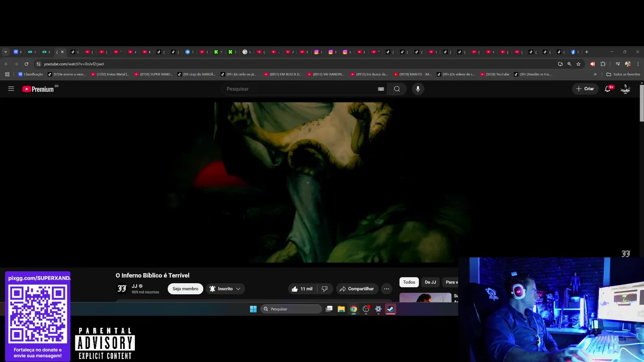Open Classificação bookmark
This screenshot has width=644, height=362.
[31, 74]
